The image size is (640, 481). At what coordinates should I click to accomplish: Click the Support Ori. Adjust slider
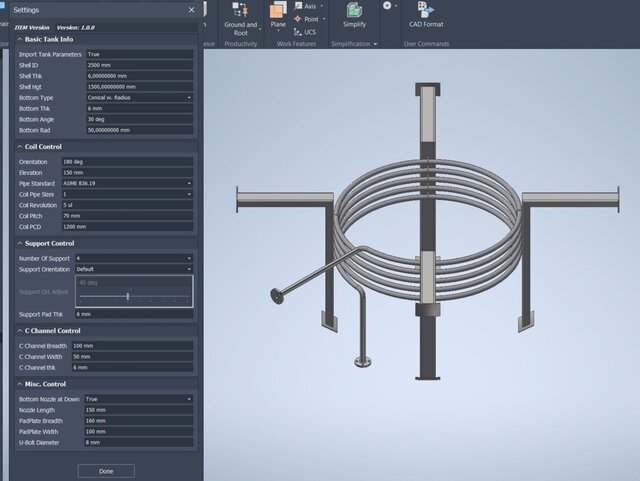pos(128,296)
